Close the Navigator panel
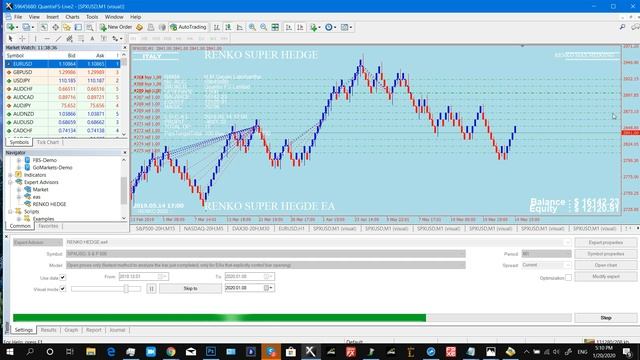This screenshot has width=640, height=360. pyautogui.click(x=124, y=152)
